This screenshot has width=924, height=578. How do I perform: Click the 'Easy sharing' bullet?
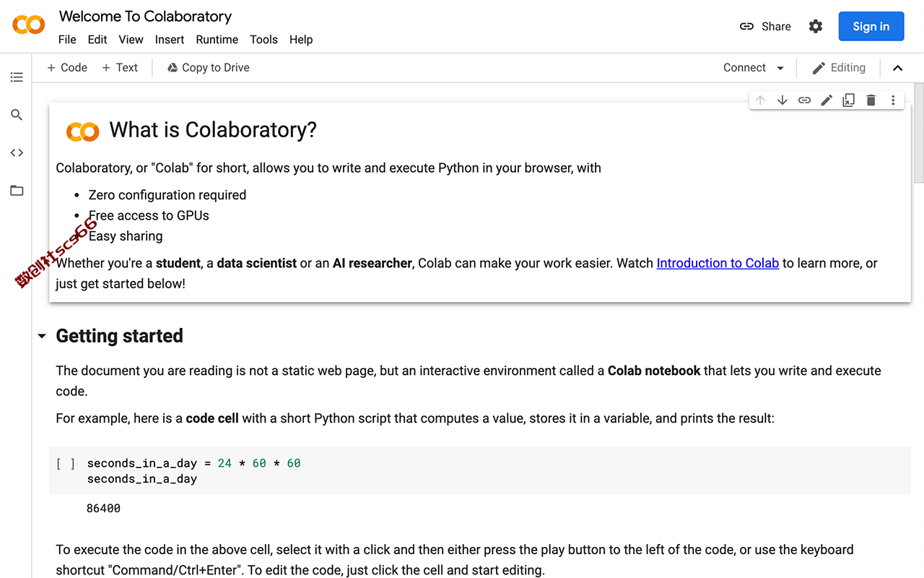tap(126, 236)
